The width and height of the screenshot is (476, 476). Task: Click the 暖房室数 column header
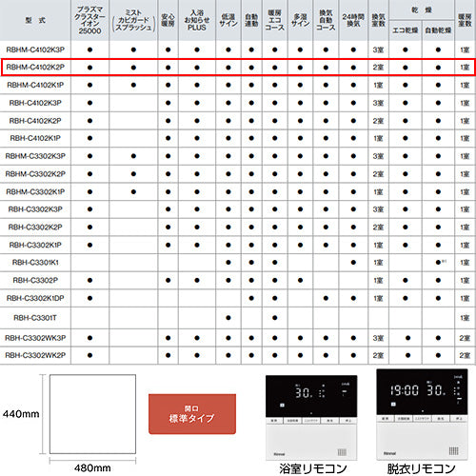click(465, 20)
